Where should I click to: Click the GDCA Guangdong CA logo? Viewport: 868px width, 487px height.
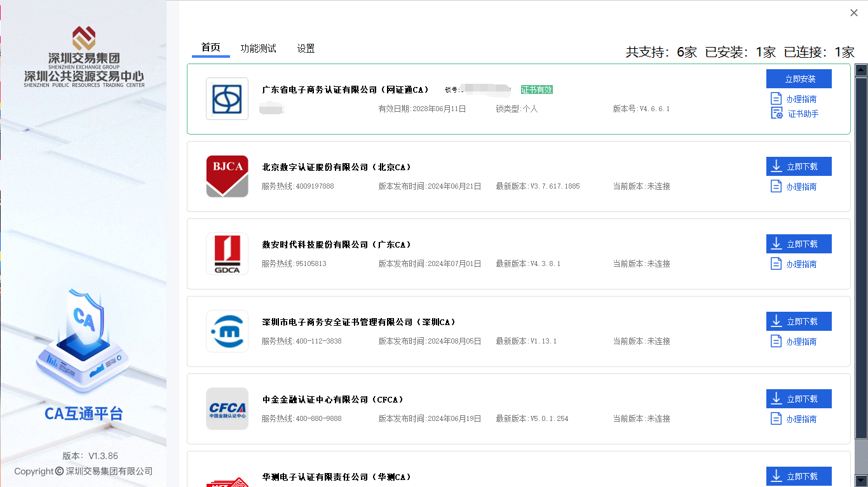(x=227, y=254)
